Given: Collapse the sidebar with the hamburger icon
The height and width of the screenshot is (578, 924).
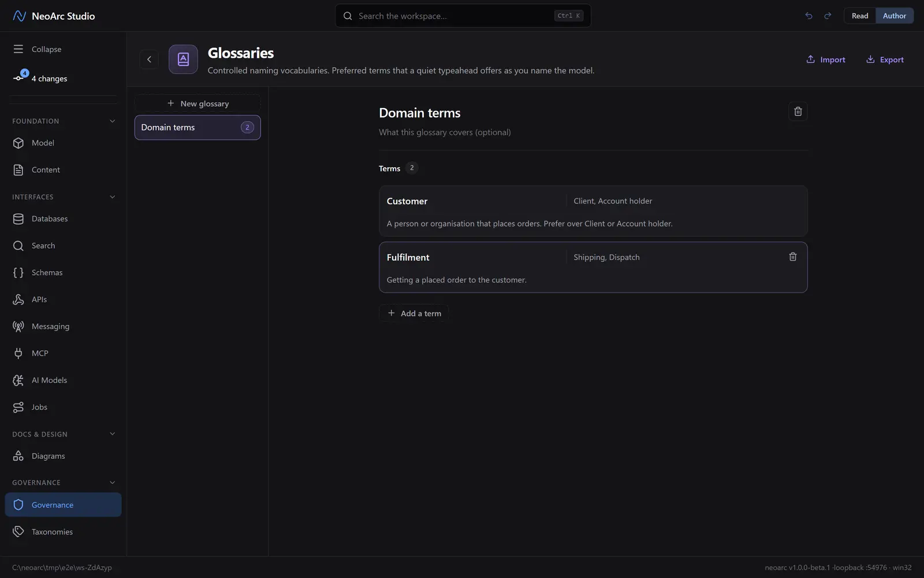Looking at the screenshot, I should click(18, 49).
